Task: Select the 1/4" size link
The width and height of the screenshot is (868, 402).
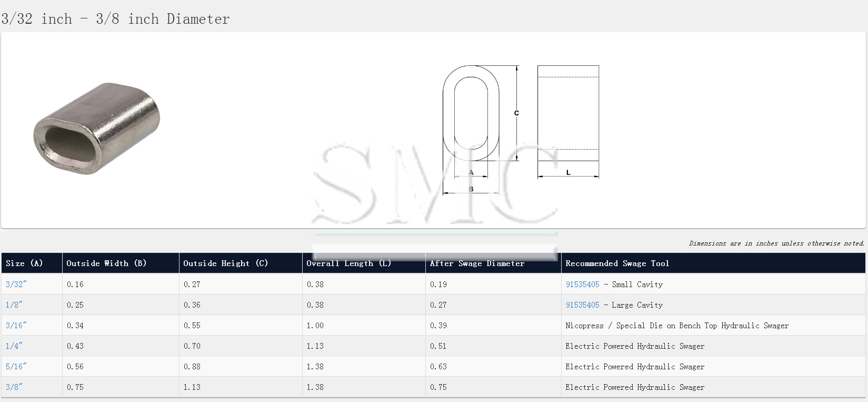Action: 14,346
